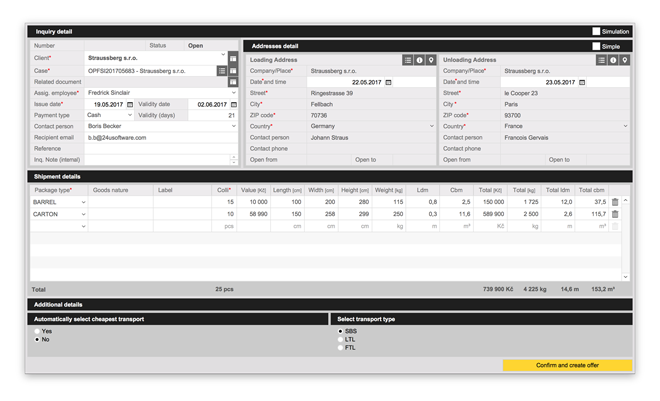Expand the Assig. employee dropdown

233,93
